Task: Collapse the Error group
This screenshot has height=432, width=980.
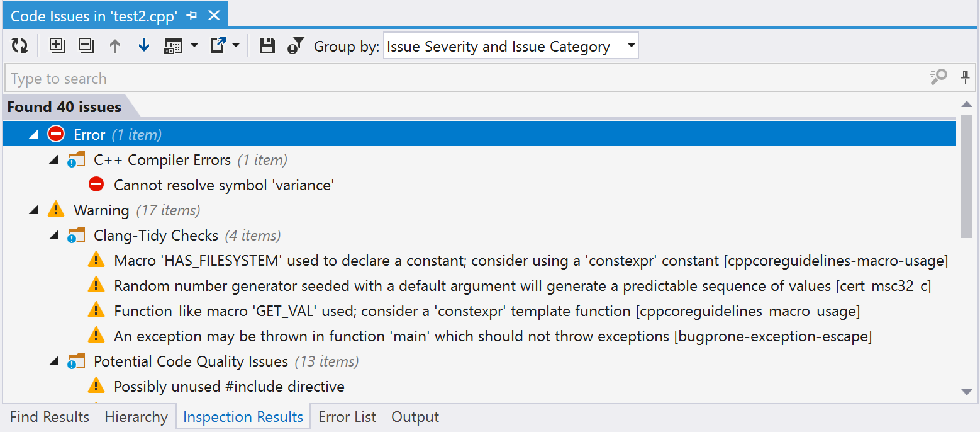Action: 33,134
